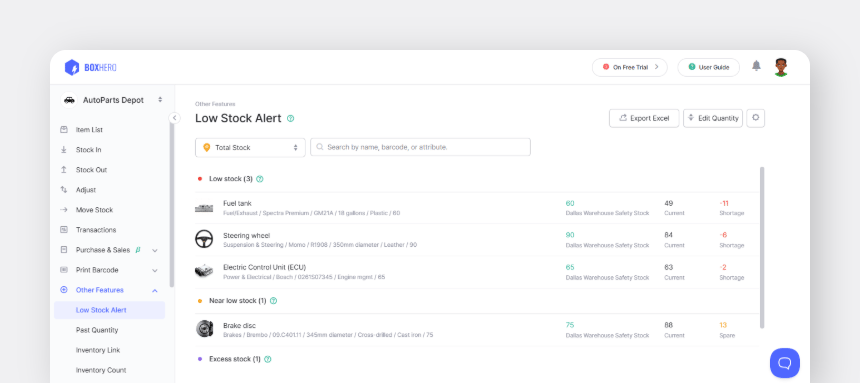Click the Stock In arrow icon
This screenshot has height=383, width=860.
pos(64,149)
